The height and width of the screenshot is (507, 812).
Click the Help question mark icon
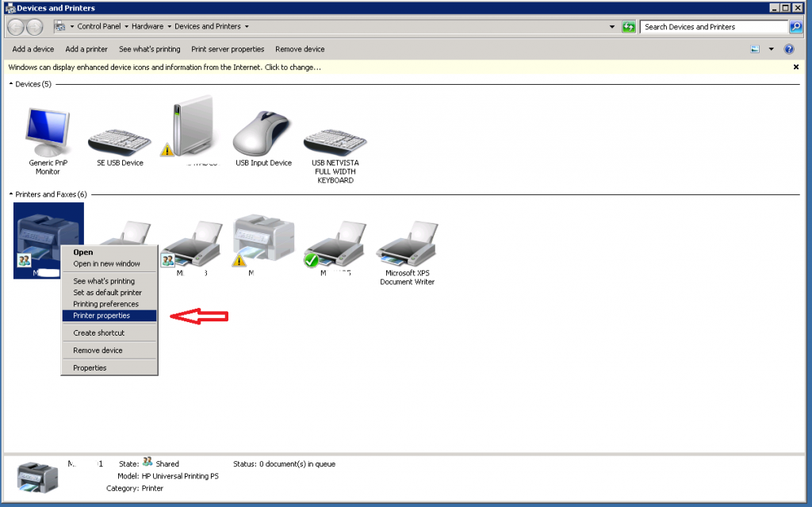788,48
